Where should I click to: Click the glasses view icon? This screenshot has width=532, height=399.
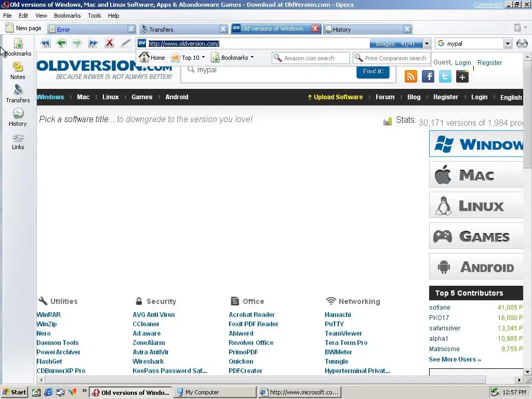[522, 44]
